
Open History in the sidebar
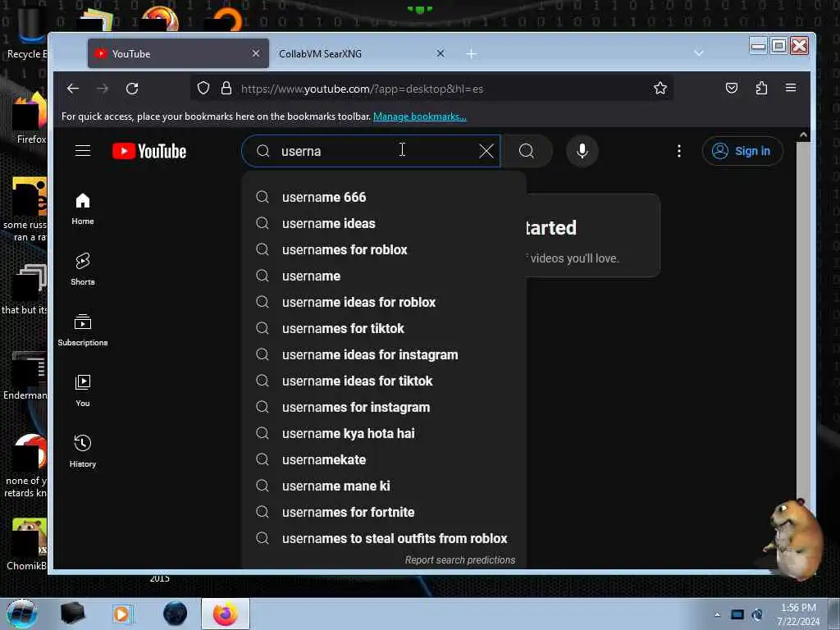pos(83,451)
